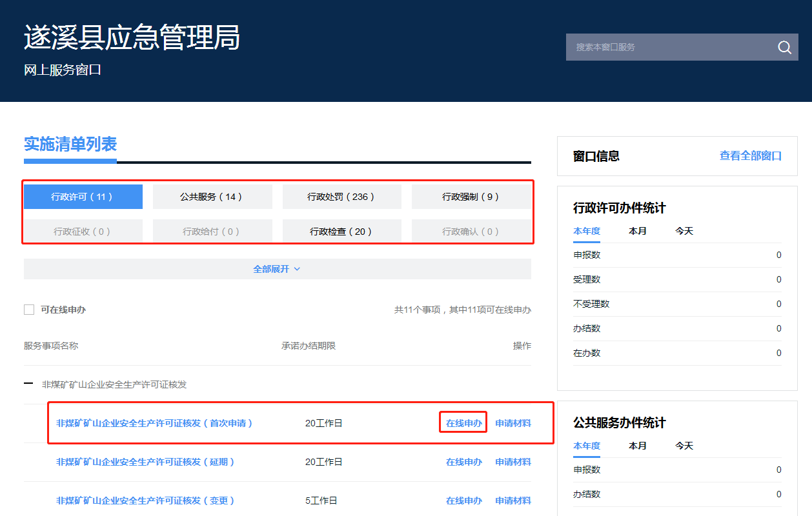The height and width of the screenshot is (516, 812).
Task: Open 申请材料 for the 变更 item
Action: point(513,501)
